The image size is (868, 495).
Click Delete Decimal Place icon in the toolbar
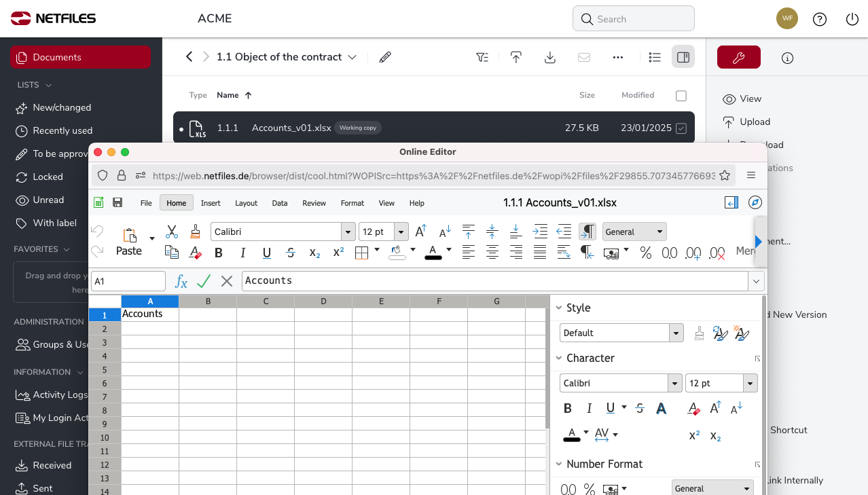(x=717, y=253)
